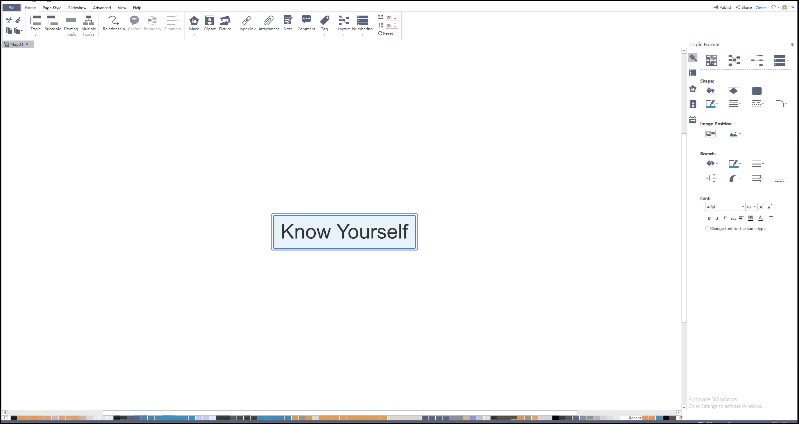Open the Paste options
The image size is (799, 424).
pos(18,31)
